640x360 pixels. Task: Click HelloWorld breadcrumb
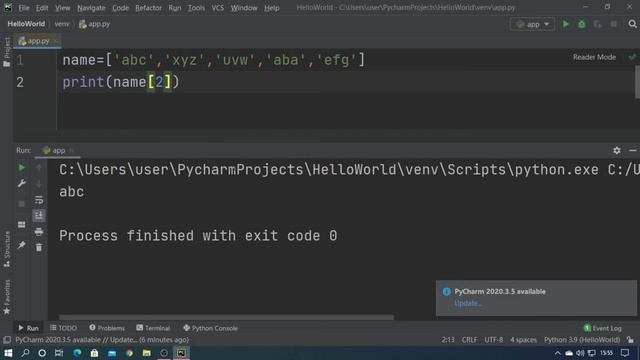(x=26, y=24)
